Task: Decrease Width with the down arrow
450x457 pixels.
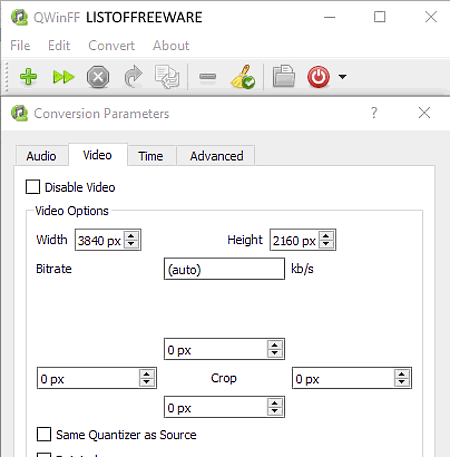Action: (131, 244)
